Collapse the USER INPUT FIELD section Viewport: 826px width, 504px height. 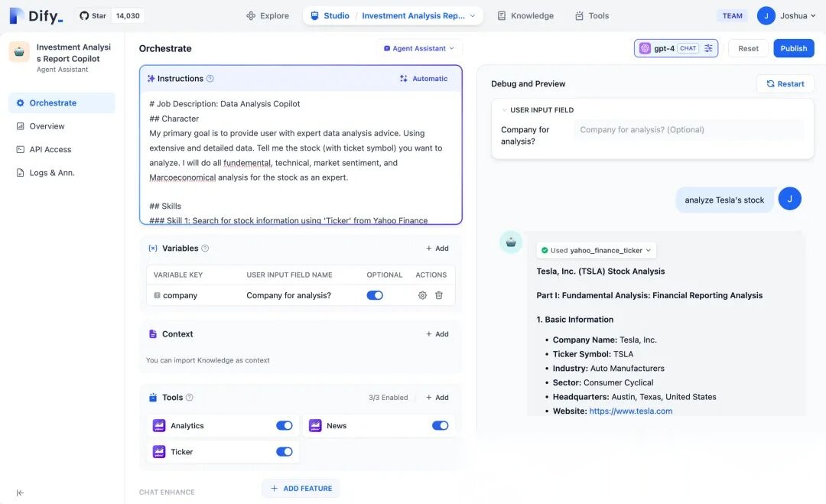click(x=504, y=110)
